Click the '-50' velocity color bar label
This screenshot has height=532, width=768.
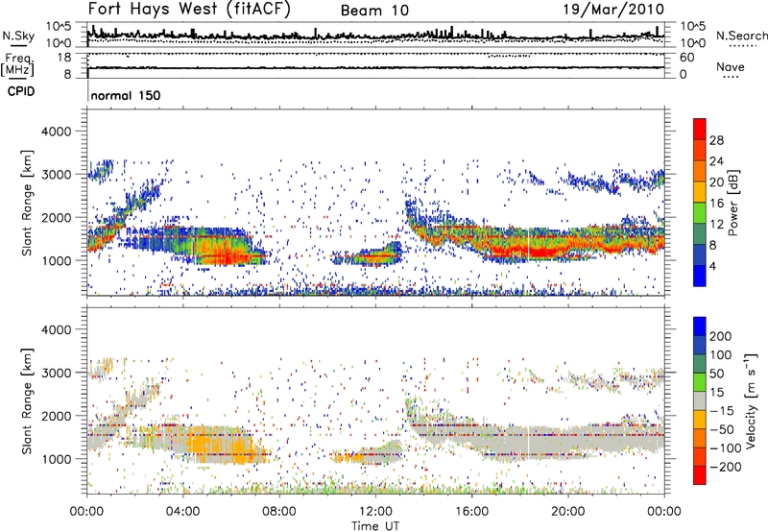point(722,429)
